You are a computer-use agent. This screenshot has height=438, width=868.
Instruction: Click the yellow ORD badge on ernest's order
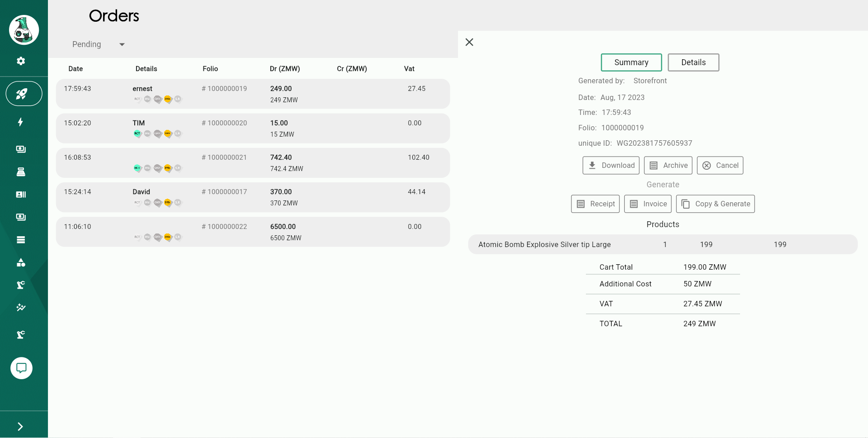click(x=168, y=99)
